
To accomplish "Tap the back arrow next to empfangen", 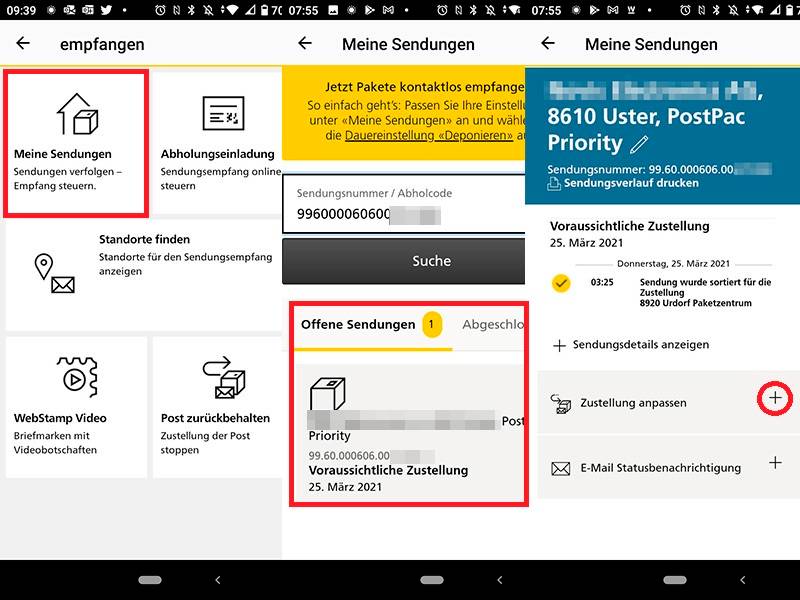I will point(24,44).
